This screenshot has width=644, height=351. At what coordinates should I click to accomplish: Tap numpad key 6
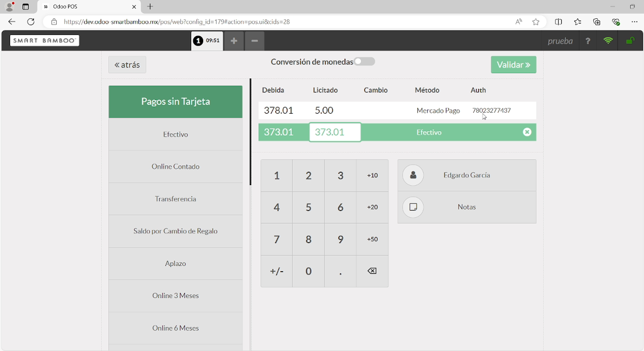coord(340,207)
